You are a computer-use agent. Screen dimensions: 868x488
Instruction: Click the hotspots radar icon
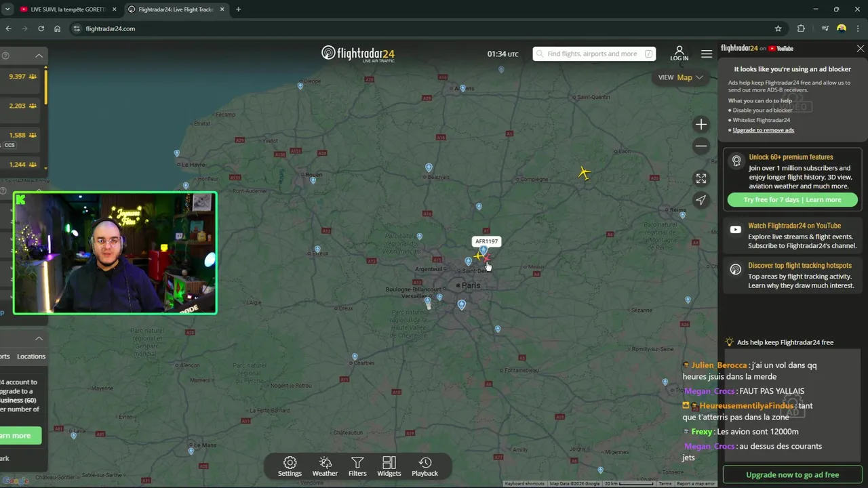pos(736,270)
